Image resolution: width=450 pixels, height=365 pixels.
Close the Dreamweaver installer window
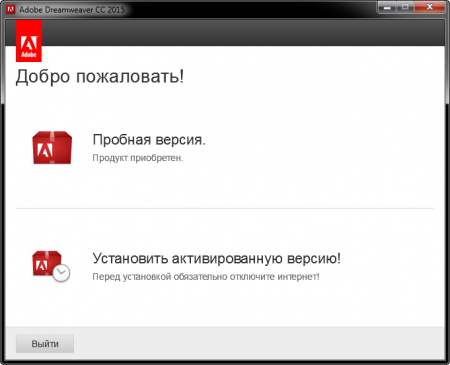[x=429, y=7]
